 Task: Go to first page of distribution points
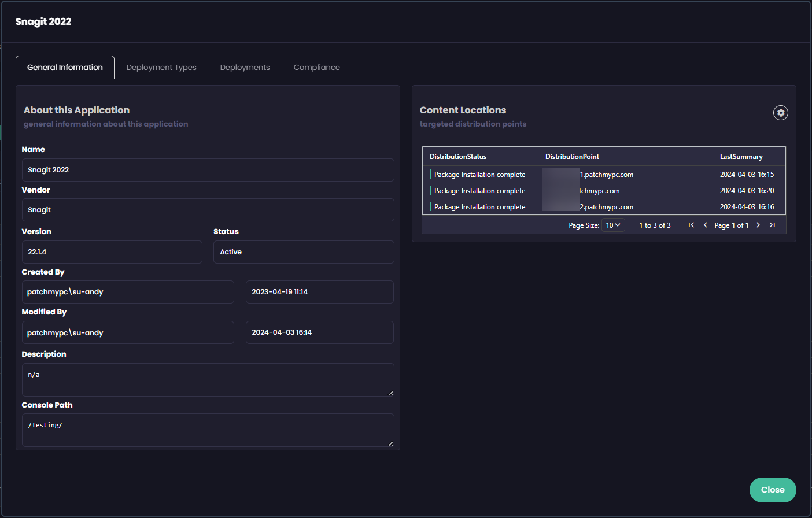tap(691, 225)
